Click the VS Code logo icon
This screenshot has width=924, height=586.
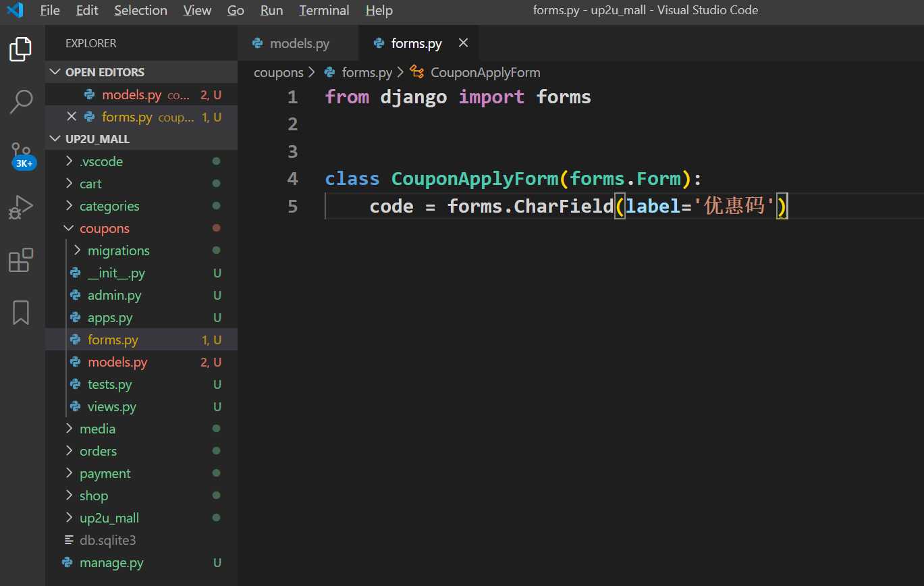click(15, 10)
